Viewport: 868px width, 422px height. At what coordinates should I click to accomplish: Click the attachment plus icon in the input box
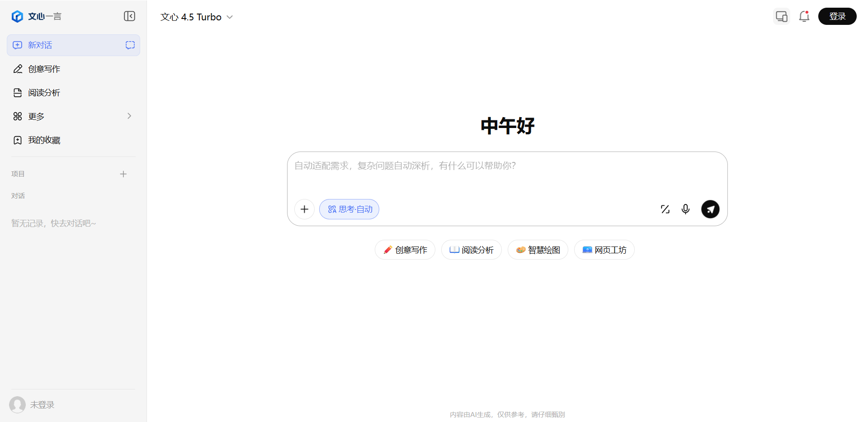point(304,209)
